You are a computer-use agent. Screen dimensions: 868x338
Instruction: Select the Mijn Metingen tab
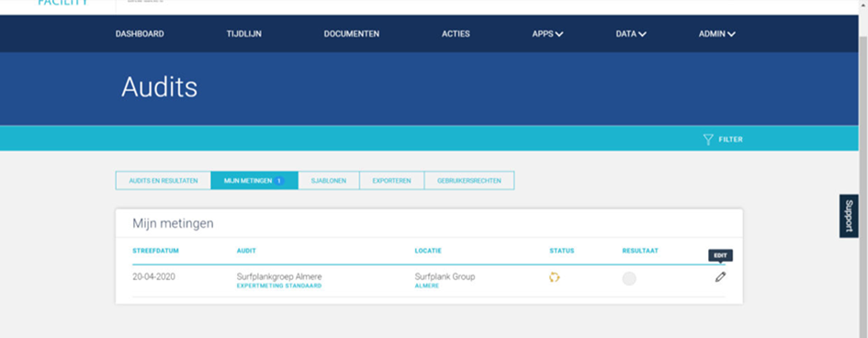(254, 180)
